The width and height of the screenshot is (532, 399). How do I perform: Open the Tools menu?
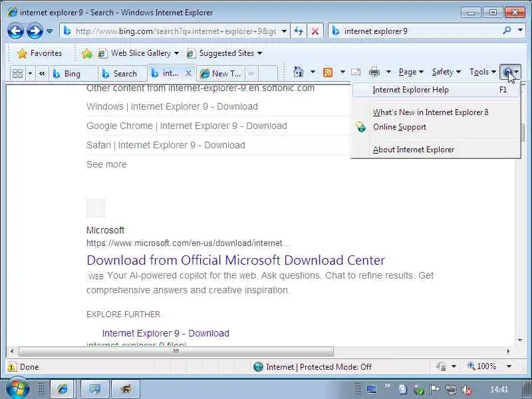[483, 72]
